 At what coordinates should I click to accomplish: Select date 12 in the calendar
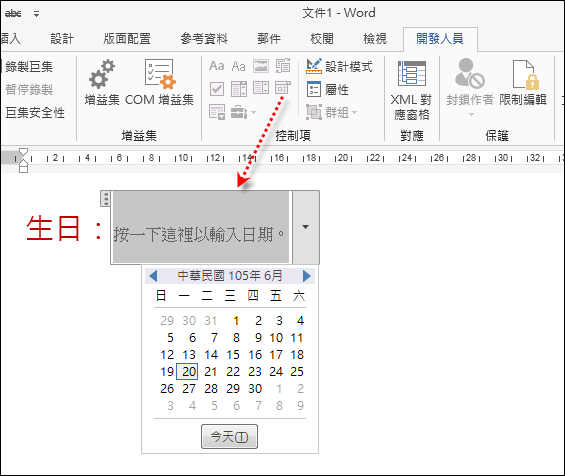(x=167, y=355)
